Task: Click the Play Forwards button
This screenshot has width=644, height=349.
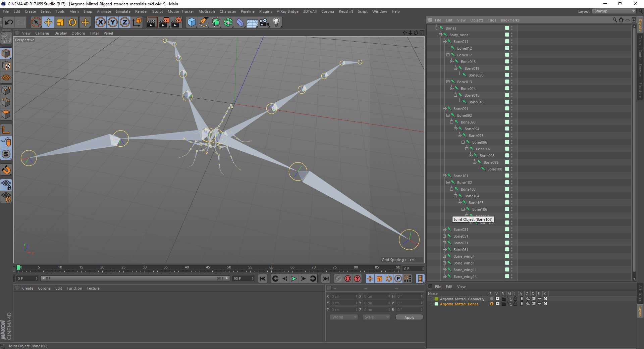Action: pyautogui.click(x=294, y=279)
